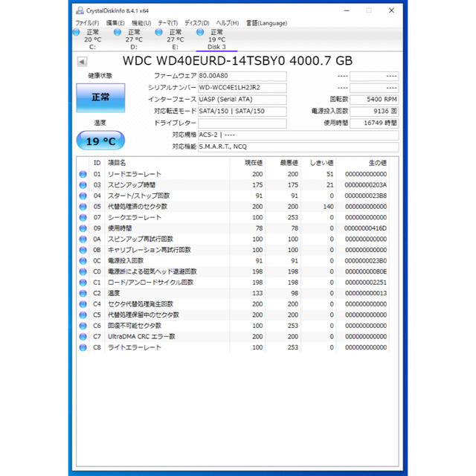Click status orb for attribute 09 使用時間
This screenshot has width=476, height=476.
click(x=83, y=228)
